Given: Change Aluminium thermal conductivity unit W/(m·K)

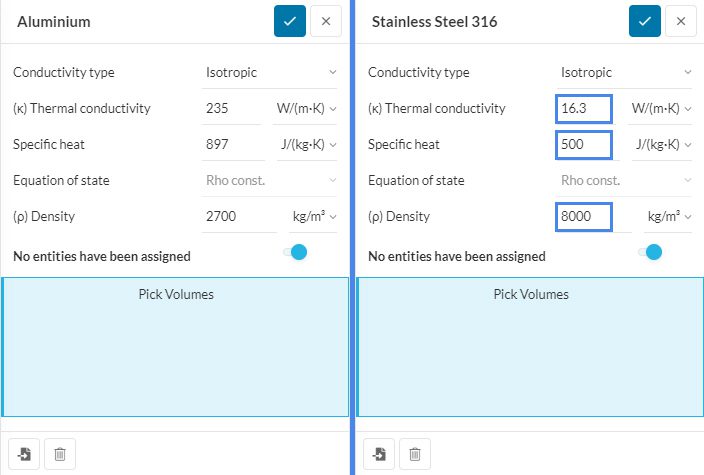Looking at the screenshot, I should pyautogui.click(x=306, y=108).
